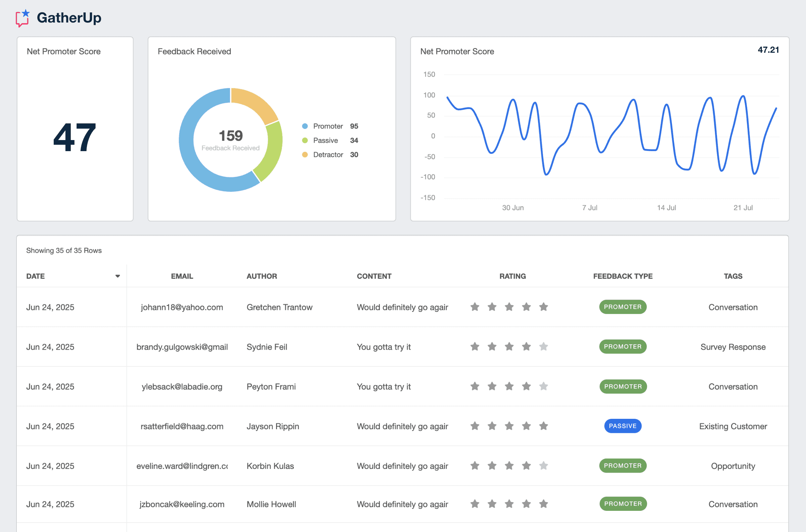Click the EMAIL column header

pyautogui.click(x=182, y=276)
